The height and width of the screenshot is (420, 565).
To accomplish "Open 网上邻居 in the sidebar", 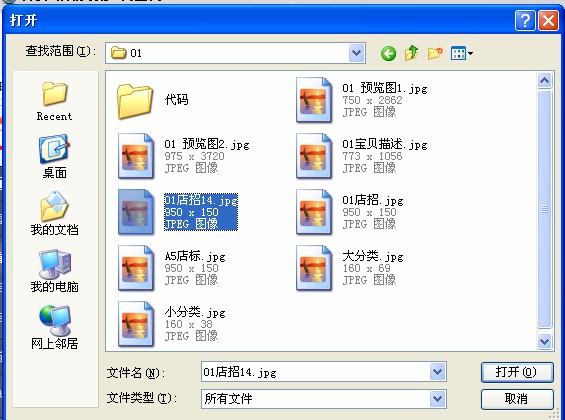I will tap(54, 327).
